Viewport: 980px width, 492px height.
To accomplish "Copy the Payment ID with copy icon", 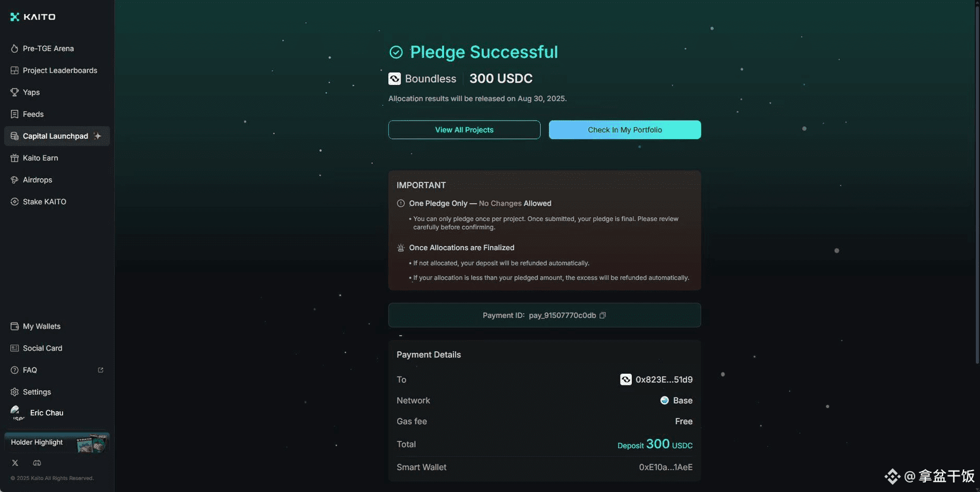I will [603, 316].
